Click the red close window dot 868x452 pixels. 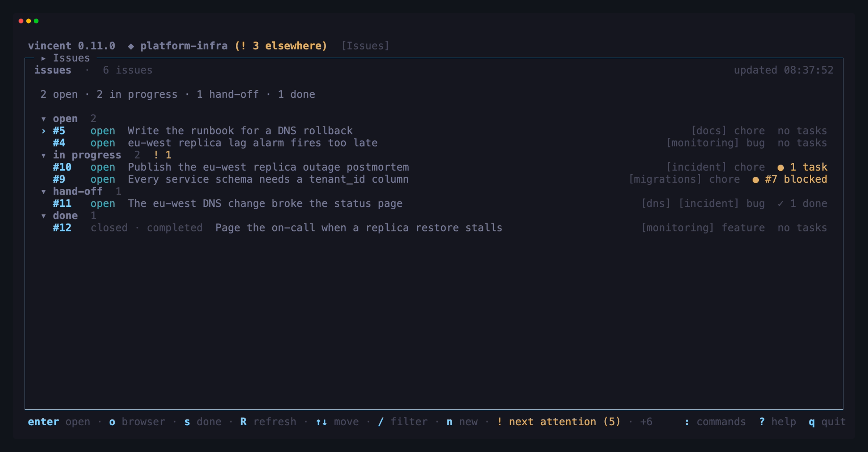pos(21,21)
